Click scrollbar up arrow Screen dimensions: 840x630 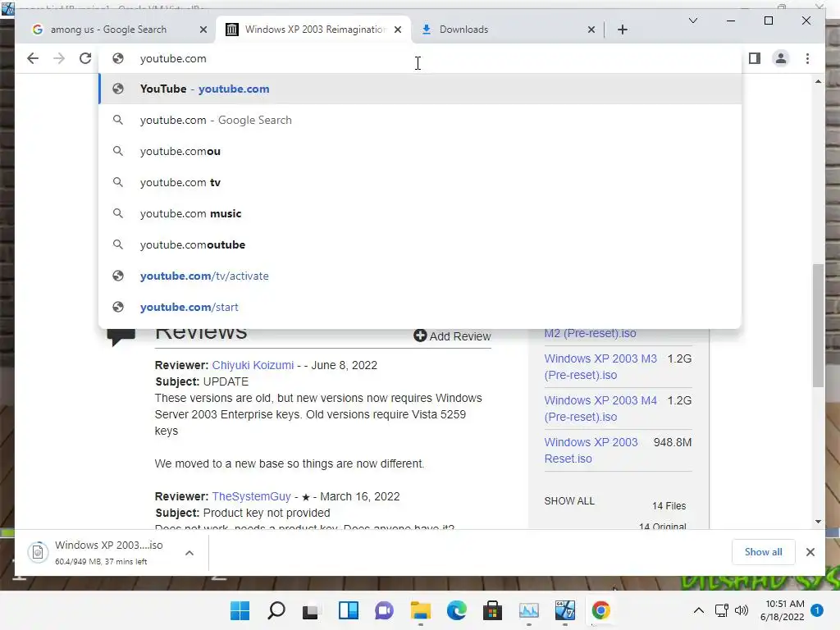click(818, 81)
